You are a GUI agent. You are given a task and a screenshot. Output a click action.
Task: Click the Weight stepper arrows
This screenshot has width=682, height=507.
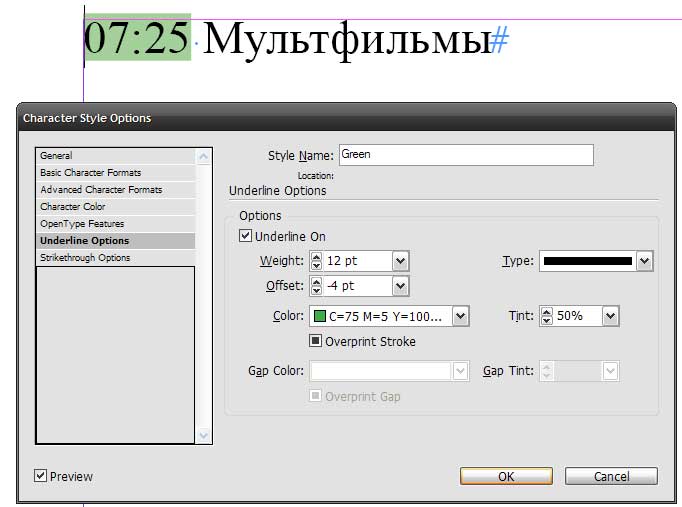(x=316, y=261)
